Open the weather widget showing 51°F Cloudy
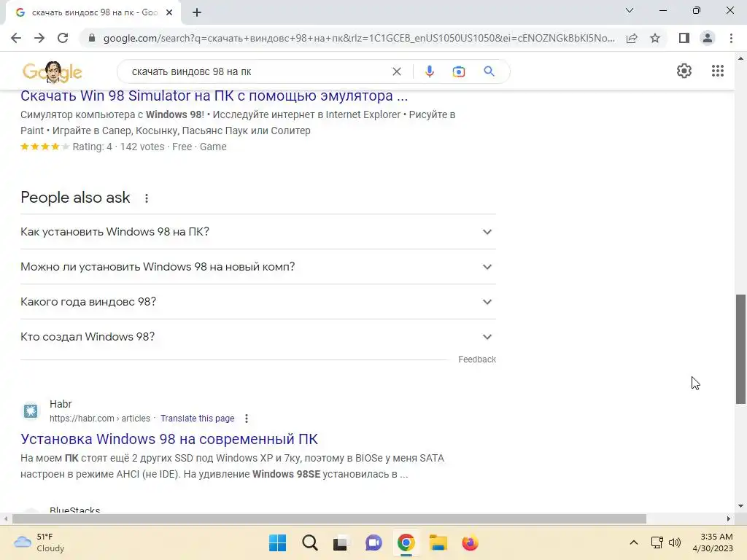The image size is (747, 560). (x=39, y=542)
